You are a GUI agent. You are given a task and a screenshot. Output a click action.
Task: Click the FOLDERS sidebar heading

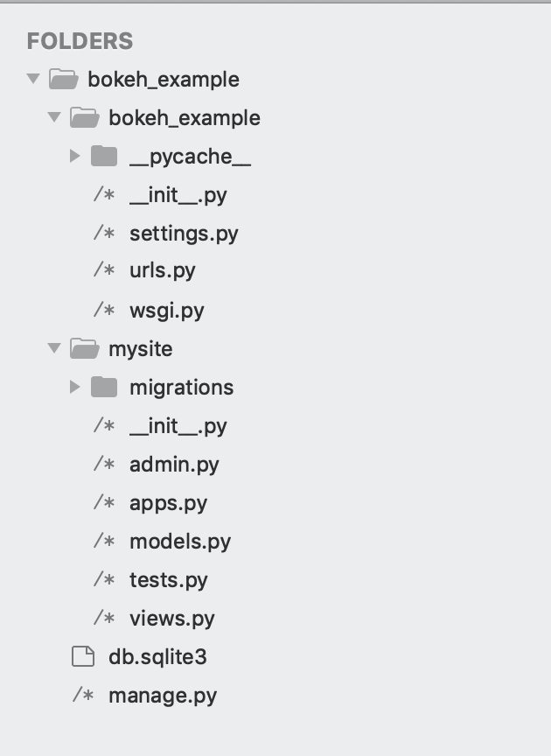[x=80, y=41]
